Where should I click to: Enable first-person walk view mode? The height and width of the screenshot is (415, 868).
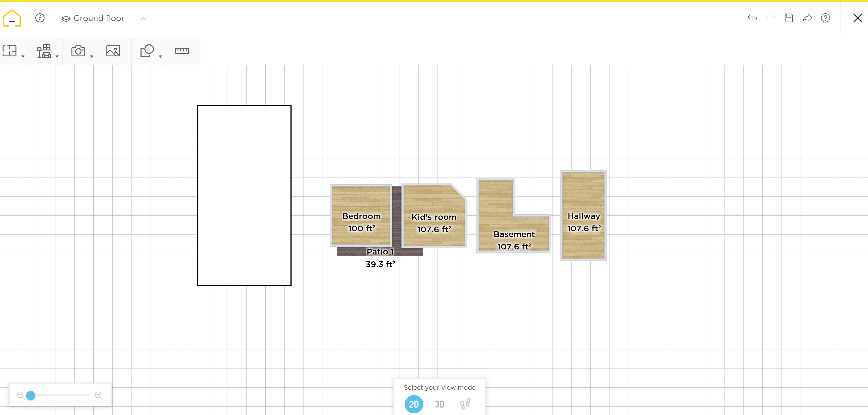click(465, 404)
